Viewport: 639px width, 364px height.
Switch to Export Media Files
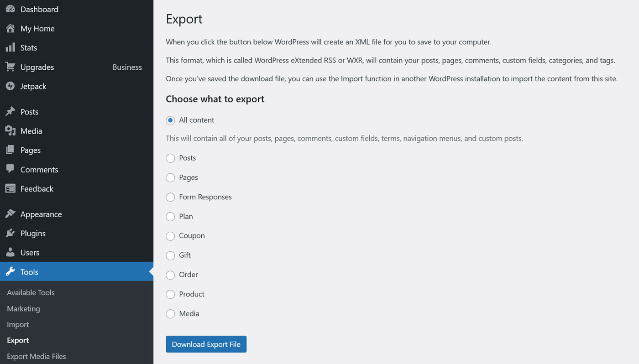pyautogui.click(x=36, y=356)
